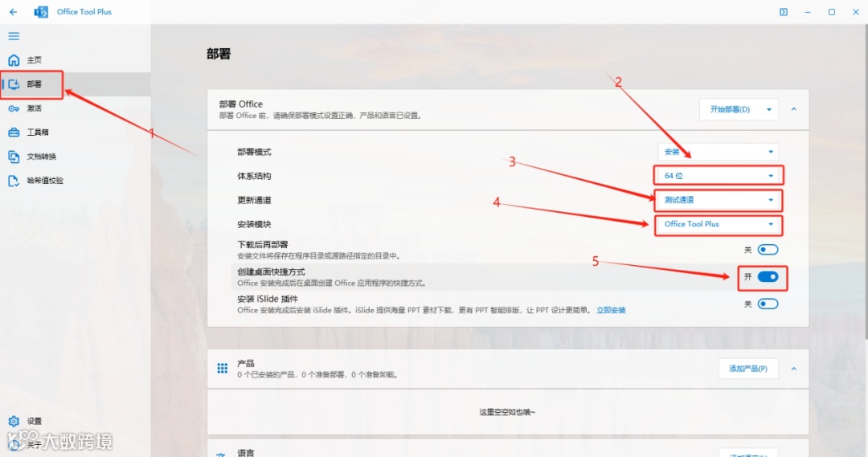Turn off the 创建桌面快捷方式 switch
Screen dimensions: 868x457
768,276
